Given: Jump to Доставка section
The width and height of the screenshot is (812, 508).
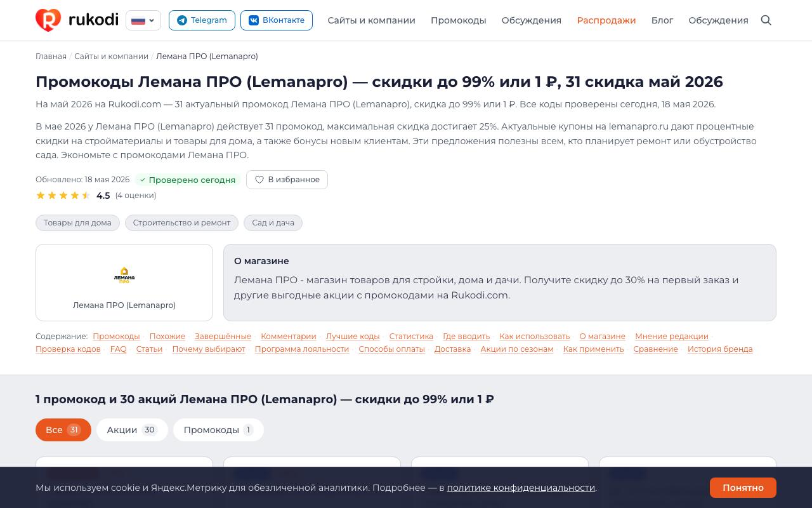Looking at the screenshot, I should tap(452, 349).
